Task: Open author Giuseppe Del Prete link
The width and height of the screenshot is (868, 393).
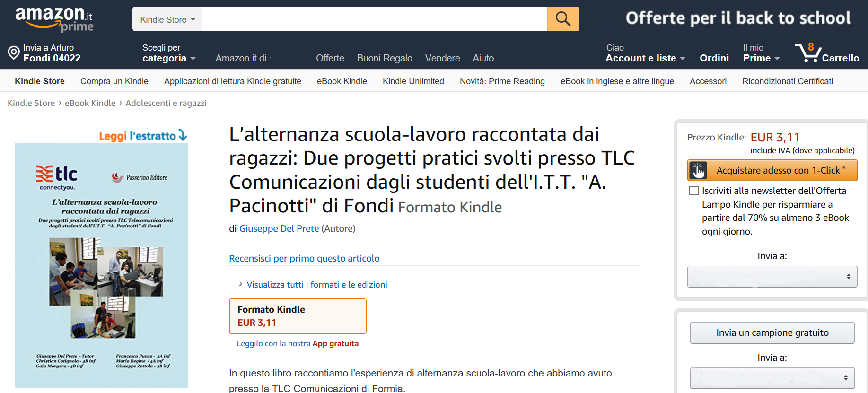Action: (x=279, y=229)
